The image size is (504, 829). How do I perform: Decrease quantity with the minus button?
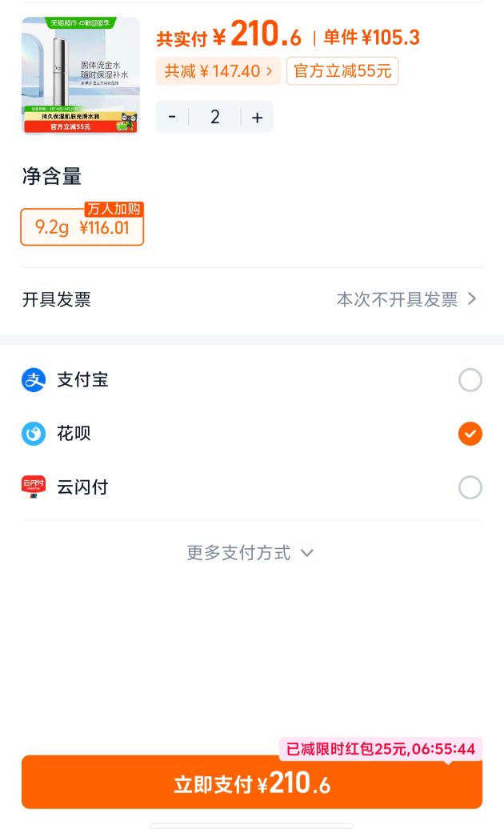coord(172,116)
